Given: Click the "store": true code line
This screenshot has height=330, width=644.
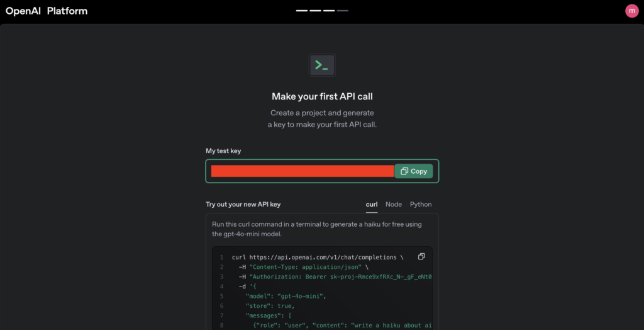Looking at the screenshot, I should (x=270, y=306).
